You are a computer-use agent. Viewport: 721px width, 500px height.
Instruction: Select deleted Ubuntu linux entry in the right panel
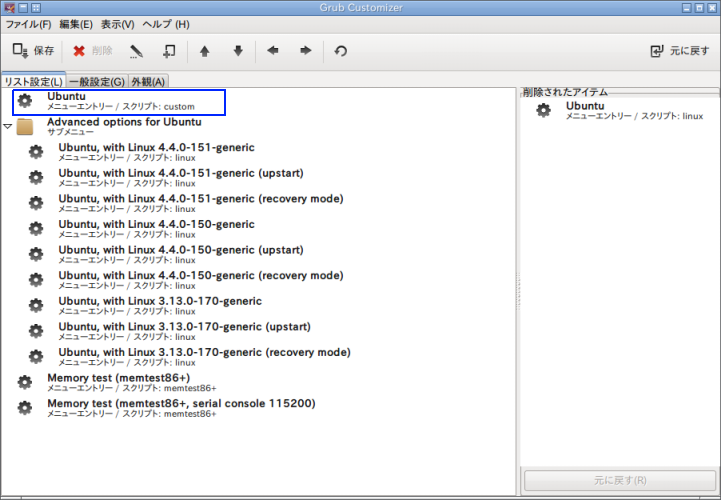pyautogui.click(x=619, y=110)
